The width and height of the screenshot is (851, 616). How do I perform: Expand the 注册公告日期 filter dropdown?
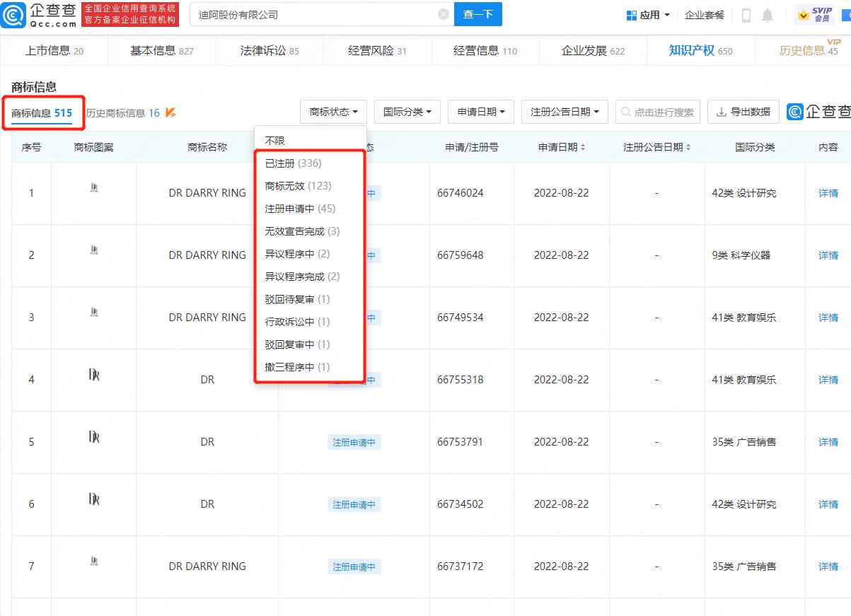(565, 112)
